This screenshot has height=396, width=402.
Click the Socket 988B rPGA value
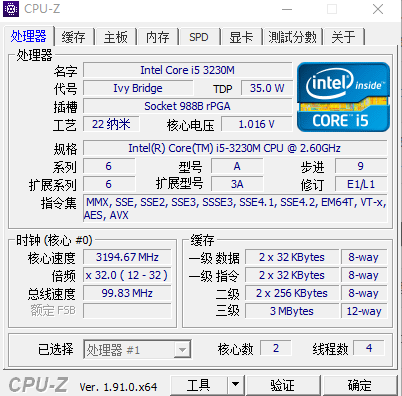coord(188,106)
